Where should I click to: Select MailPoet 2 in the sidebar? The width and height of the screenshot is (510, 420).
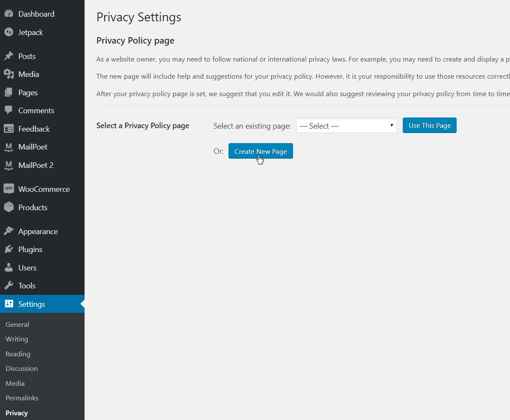pos(35,165)
